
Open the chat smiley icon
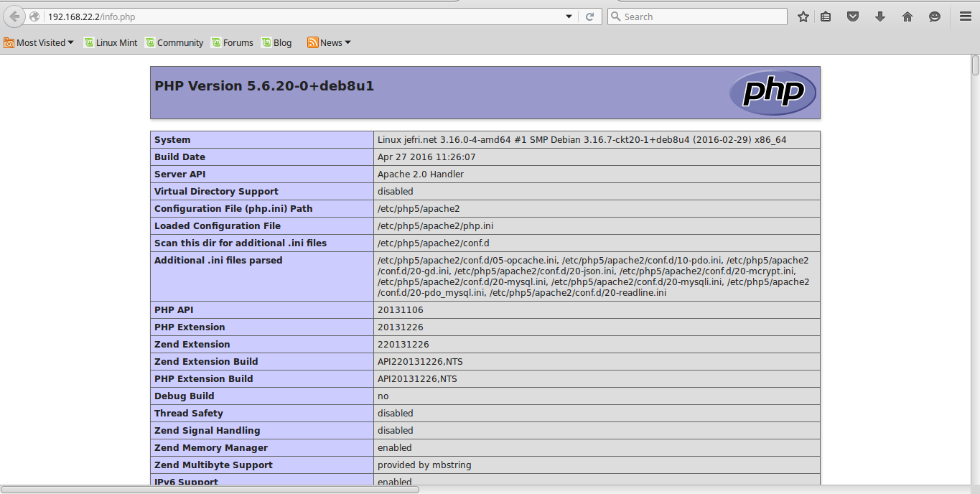935,17
